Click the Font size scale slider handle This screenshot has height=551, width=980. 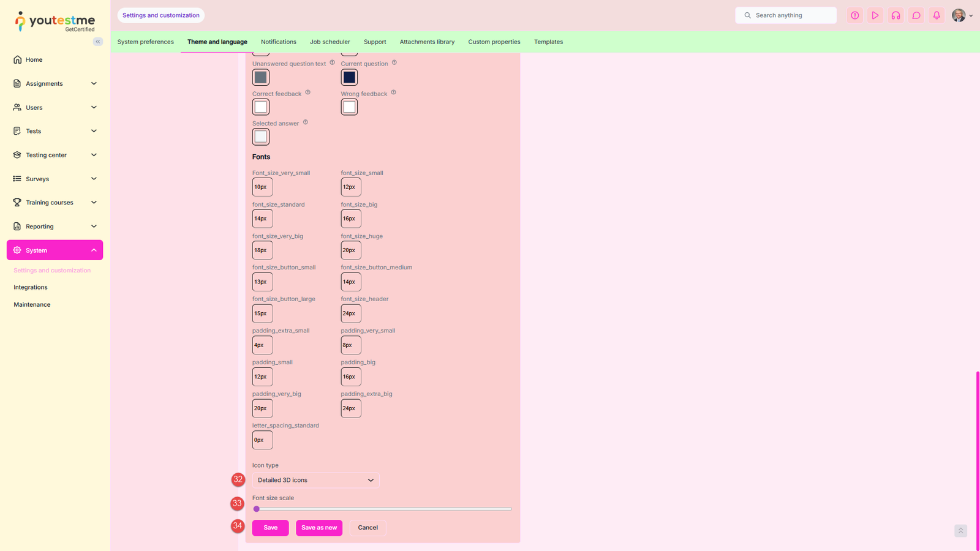tap(257, 509)
